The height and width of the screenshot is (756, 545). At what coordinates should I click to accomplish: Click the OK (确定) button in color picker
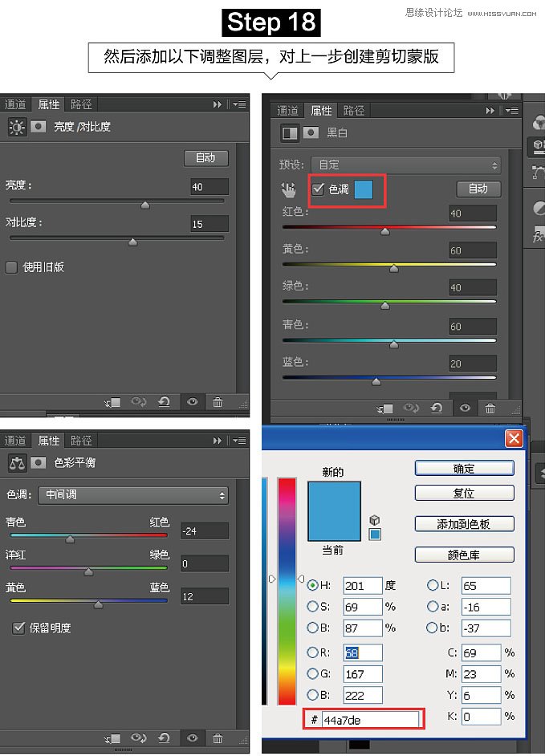click(464, 468)
